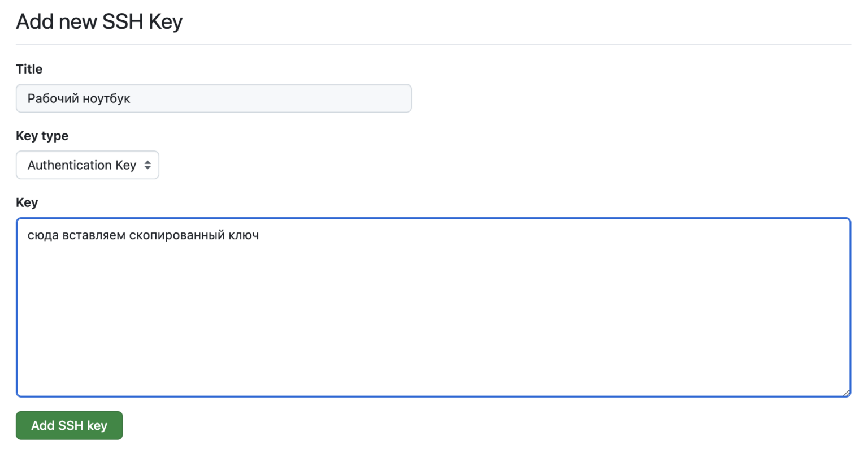Click the up-down arrows on Key type selector

point(147,165)
